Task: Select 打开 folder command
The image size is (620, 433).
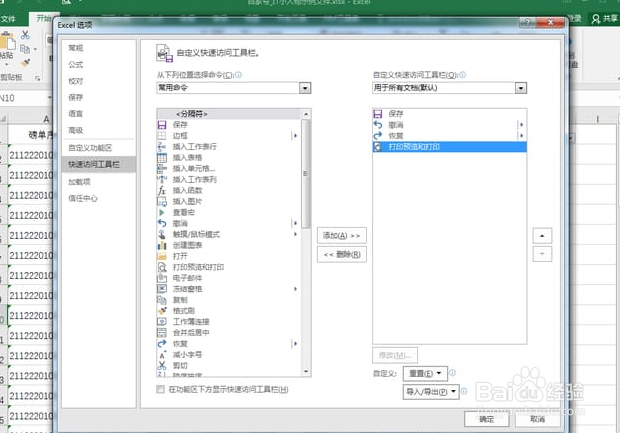Action: tap(229, 256)
